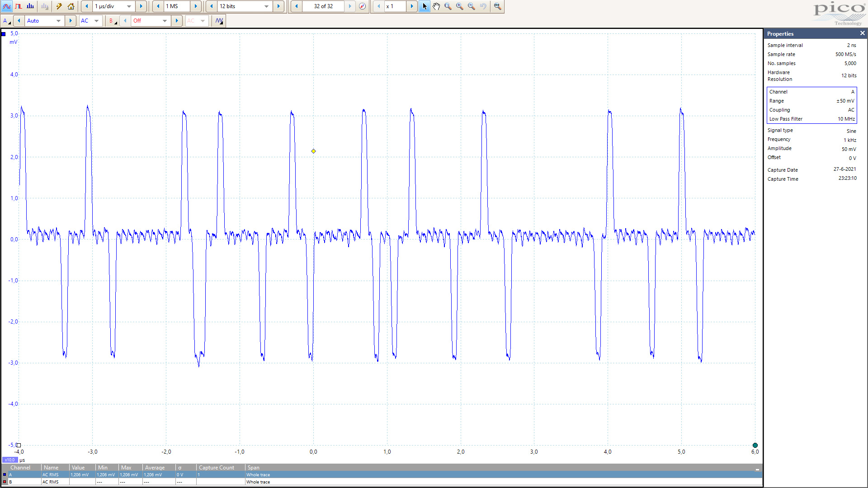This screenshot has height=488, width=868.
Task: Click the yellow trigger diamond marker
Action: click(x=313, y=151)
